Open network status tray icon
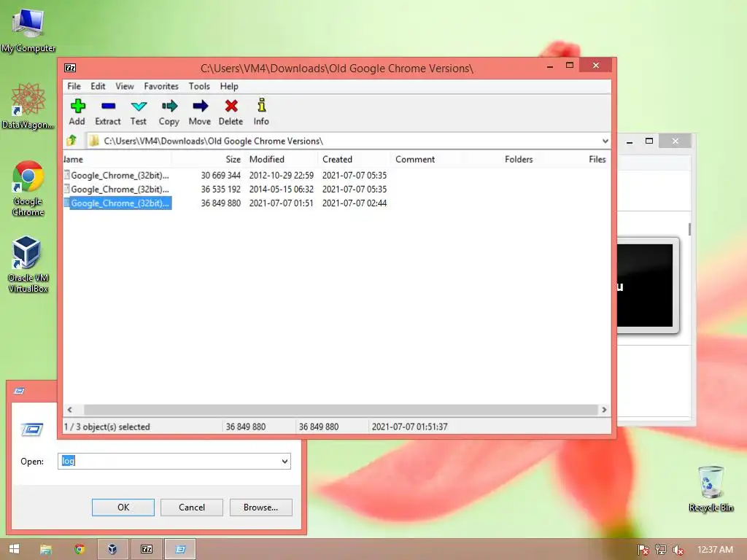The width and height of the screenshot is (747, 560). (661, 550)
